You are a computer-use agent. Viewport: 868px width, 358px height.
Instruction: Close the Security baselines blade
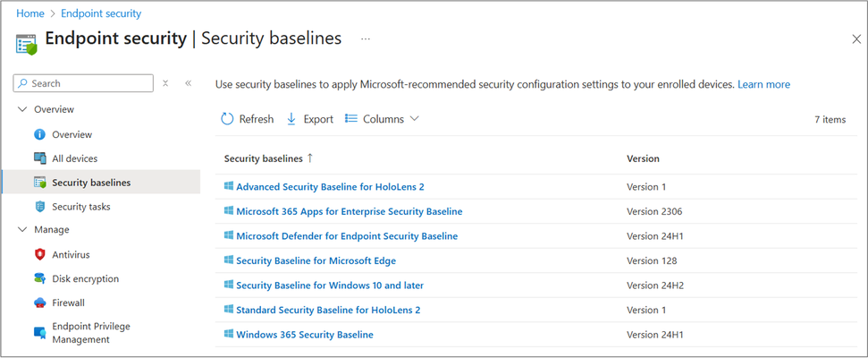coord(856,39)
